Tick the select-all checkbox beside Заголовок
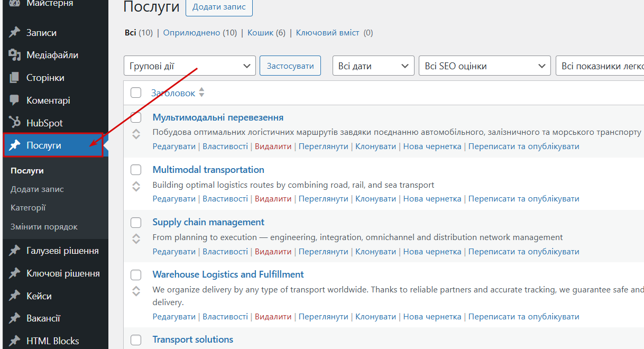 (x=136, y=93)
